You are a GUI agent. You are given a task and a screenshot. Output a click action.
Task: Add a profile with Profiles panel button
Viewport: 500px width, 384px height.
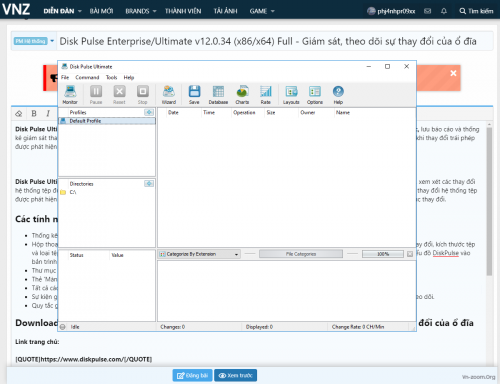[x=149, y=112]
